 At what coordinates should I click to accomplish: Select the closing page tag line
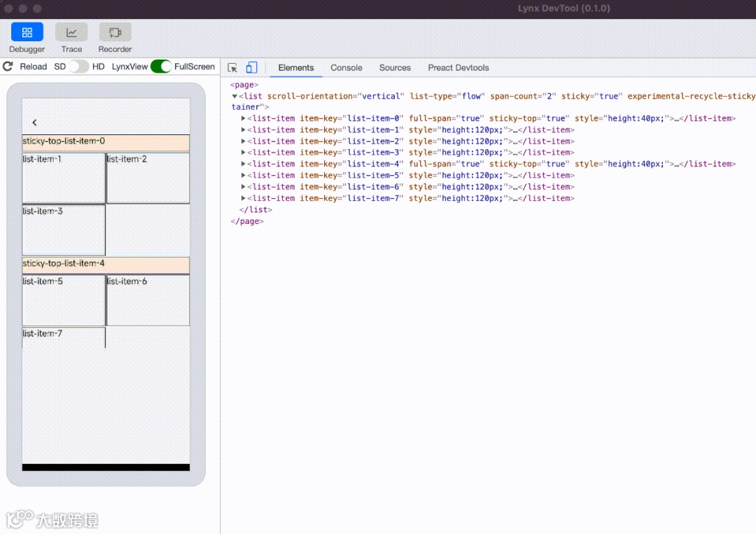pos(246,221)
